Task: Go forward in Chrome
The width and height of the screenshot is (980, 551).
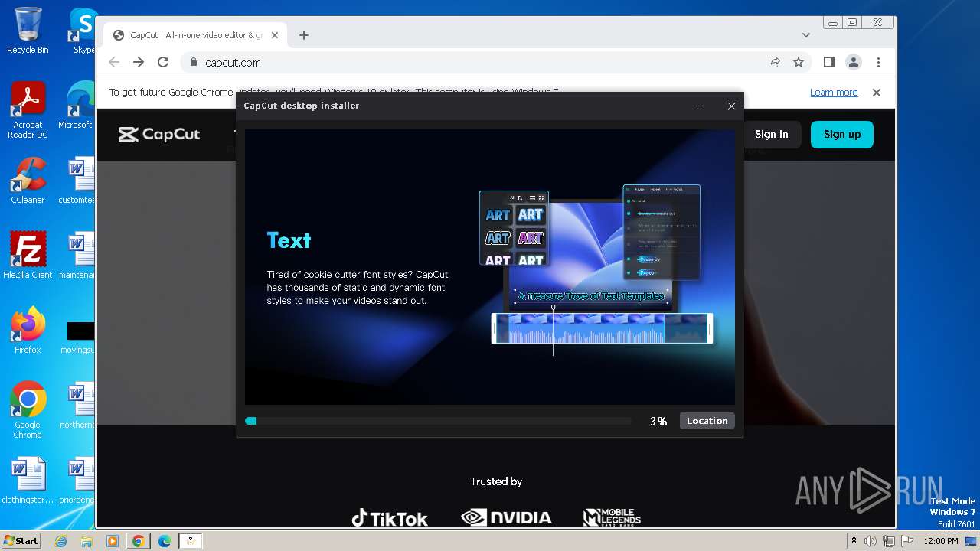Action: pos(139,63)
